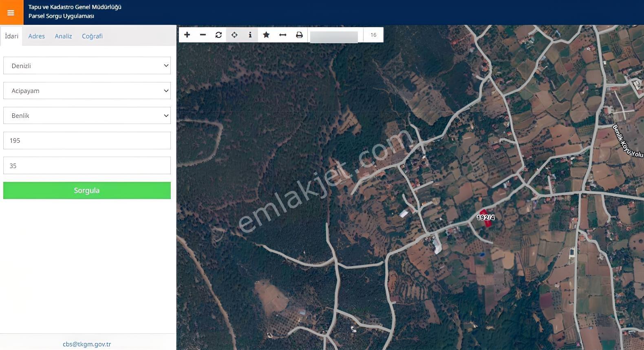Image resolution: width=644 pixels, height=350 pixels.
Task: Activate the parcel info tool
Action: tap(250, 35)
